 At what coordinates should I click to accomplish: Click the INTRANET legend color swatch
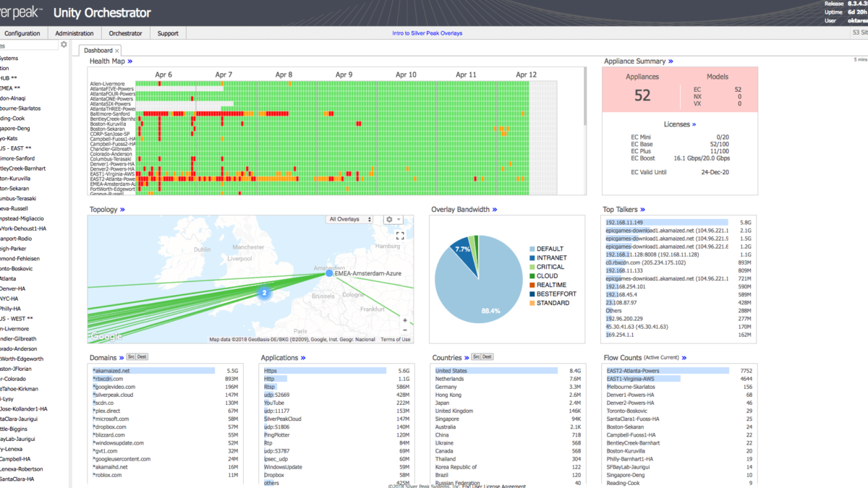click(x=532, y=258)
